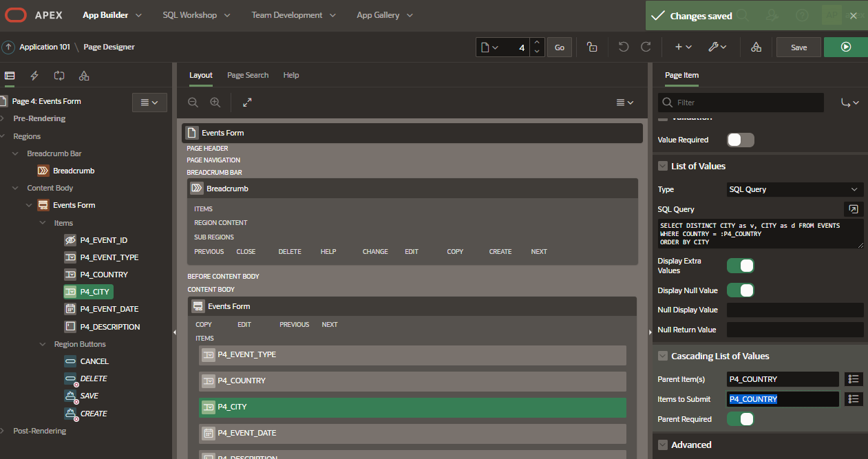
Task: Select the DELETE button in tree
Action: click(85, 378)
